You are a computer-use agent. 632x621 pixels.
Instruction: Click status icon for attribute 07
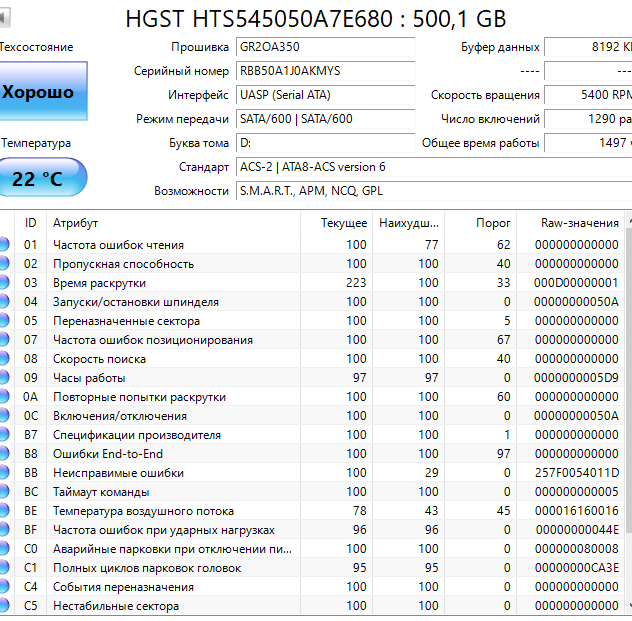click(4, 340)
